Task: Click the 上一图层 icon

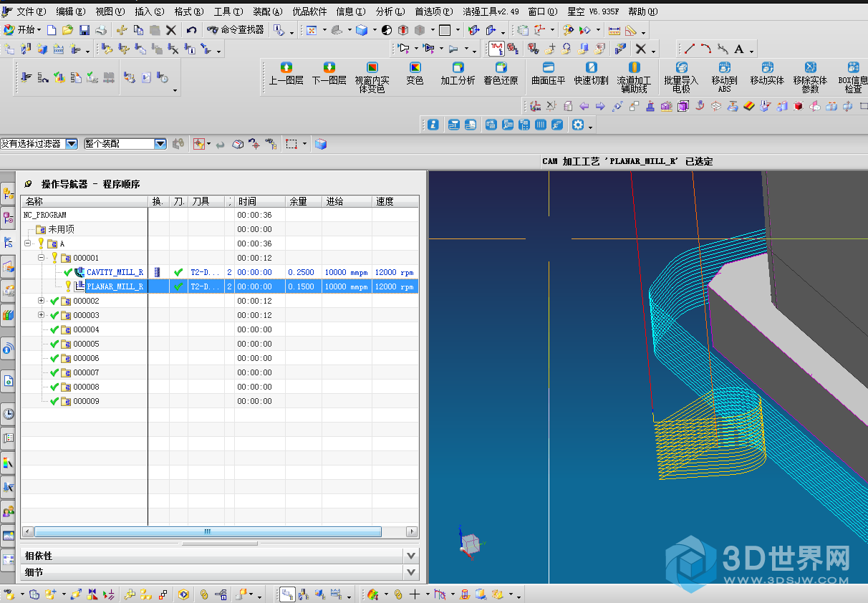Action: click(x=286, y=74)
